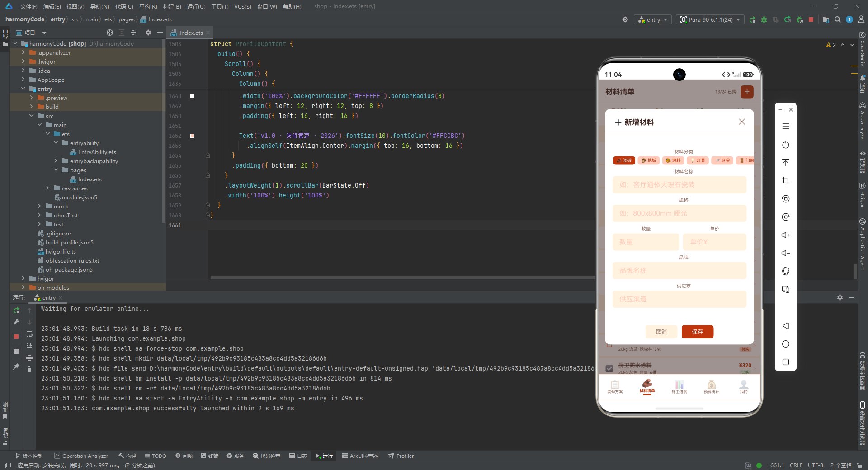Select the 瓷砖 category chip
The image size is (868, 470).
coord(624,160)
